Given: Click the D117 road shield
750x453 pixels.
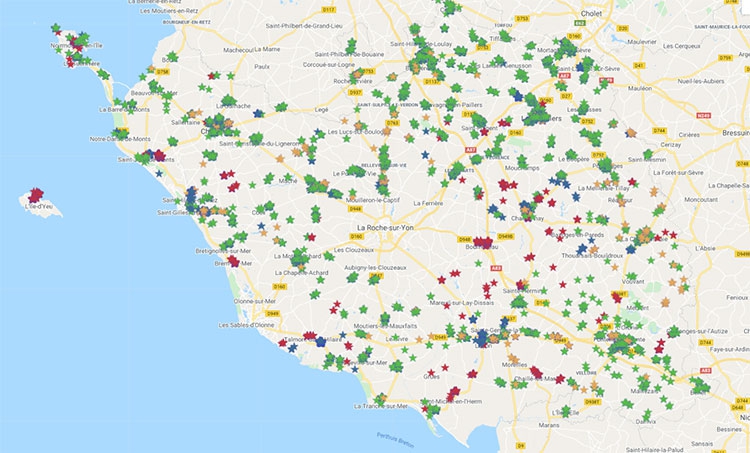Looking at the screenshot, I should (329, 10).
